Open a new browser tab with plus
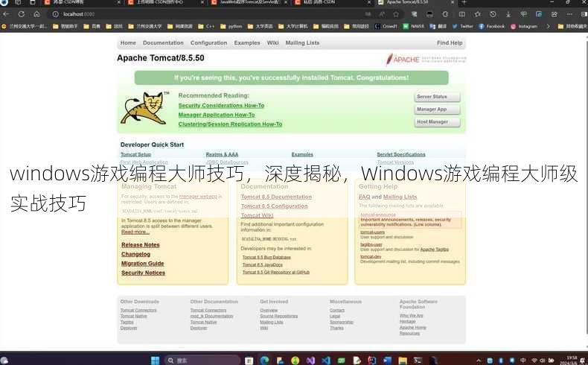 (x=464, y=3)
